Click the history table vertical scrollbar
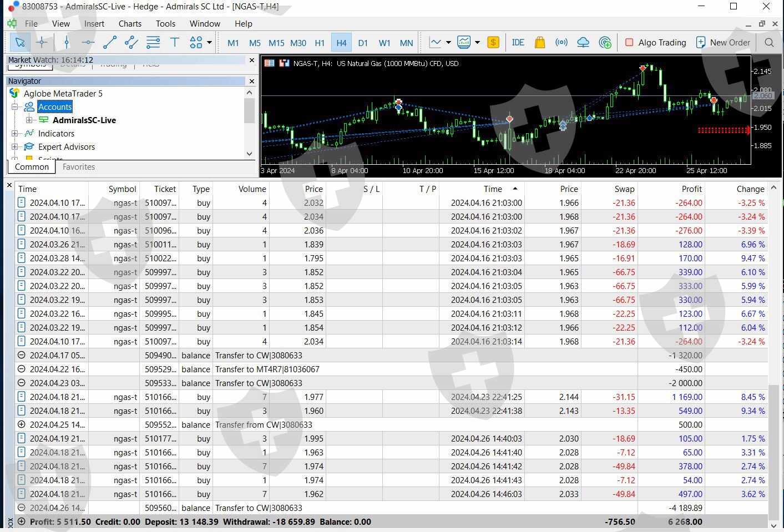The height and width of the screenshot is (532, 784). pos(773,444)
